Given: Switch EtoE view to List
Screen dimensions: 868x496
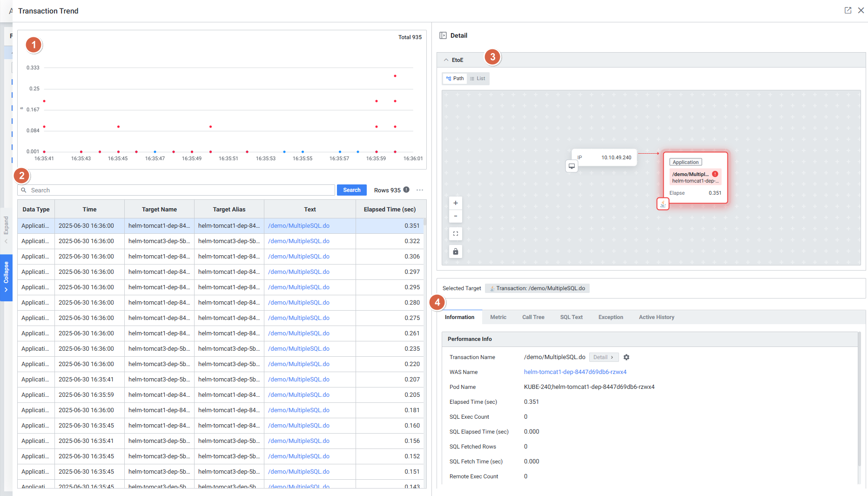Looking at the screenshot, I should click(478, 78).
